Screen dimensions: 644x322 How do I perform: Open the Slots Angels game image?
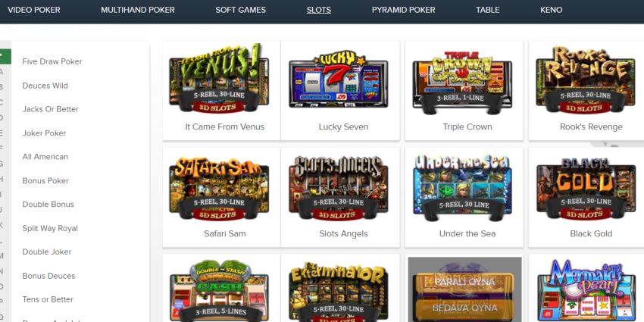(339, 188)
